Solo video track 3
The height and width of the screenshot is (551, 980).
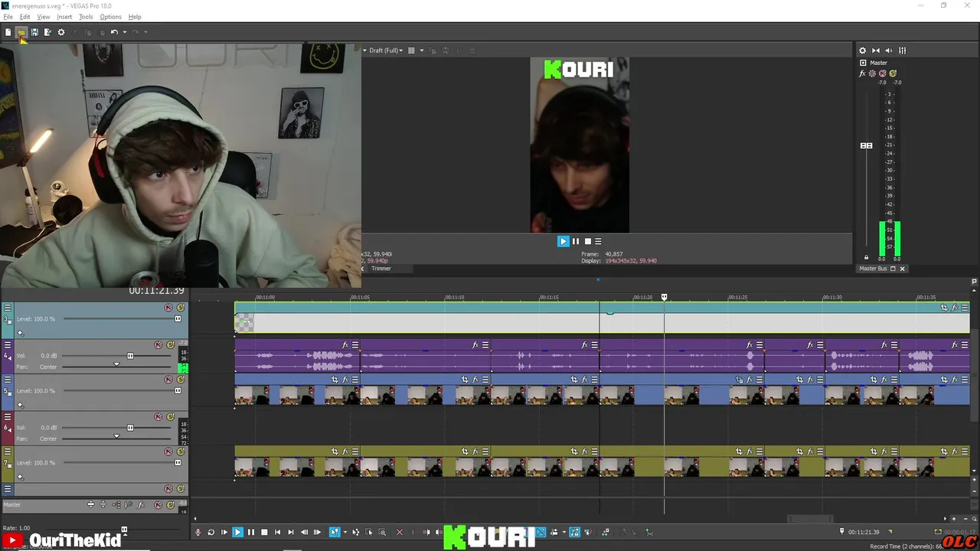pos(181,308)
